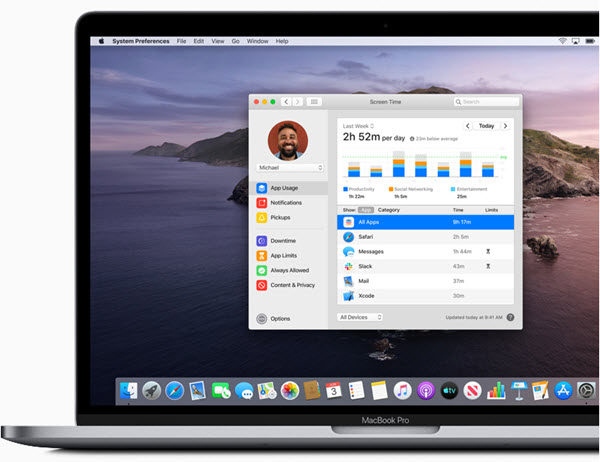600x462 pixels.
Task: Open Podcasts in the Dock
Action: (426, 391)
